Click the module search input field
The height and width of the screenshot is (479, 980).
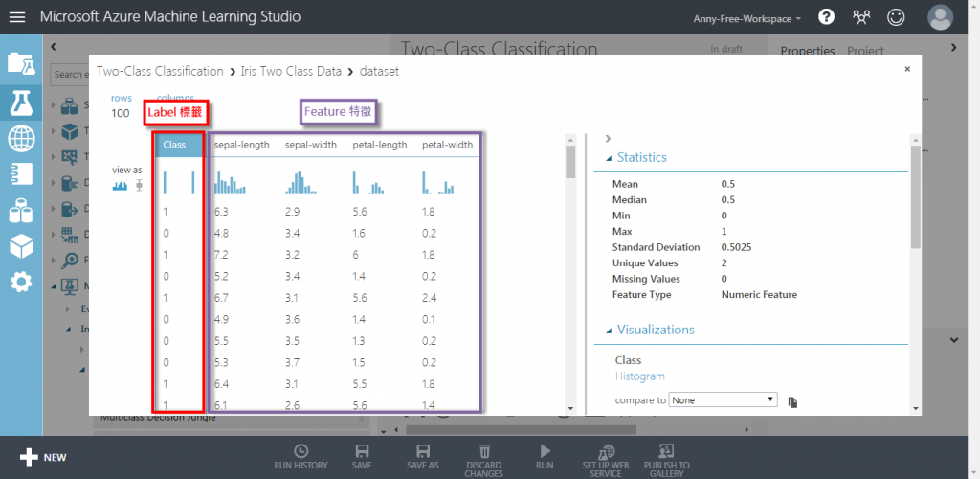(69, 74)
